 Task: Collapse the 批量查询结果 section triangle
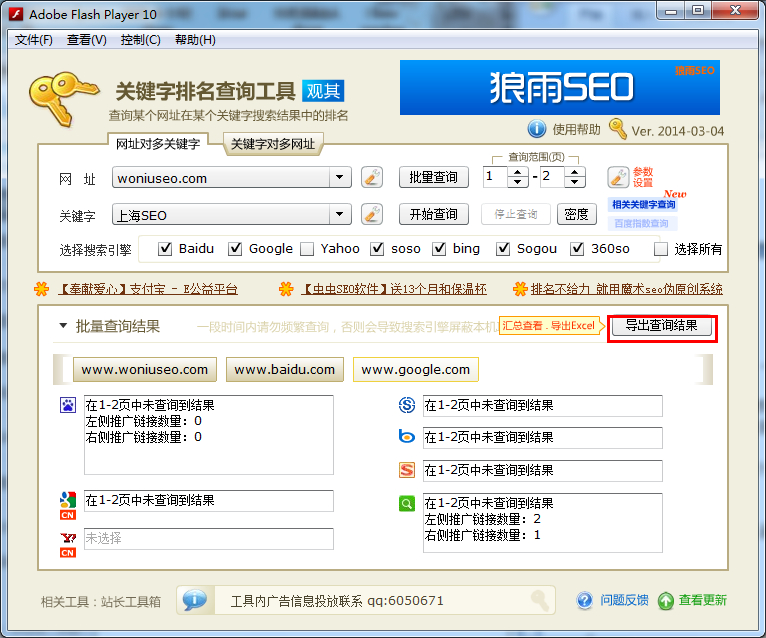63,326
